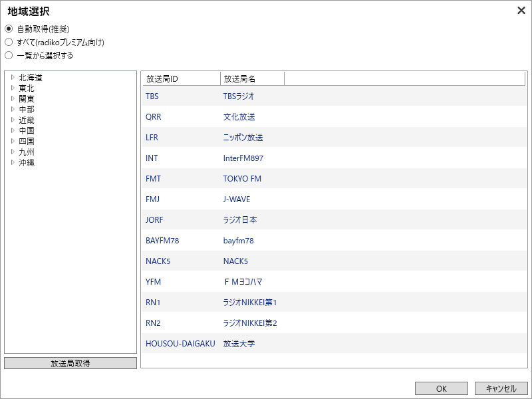
Task: Expand the 四国 region arrow
Action: point(13,141)
